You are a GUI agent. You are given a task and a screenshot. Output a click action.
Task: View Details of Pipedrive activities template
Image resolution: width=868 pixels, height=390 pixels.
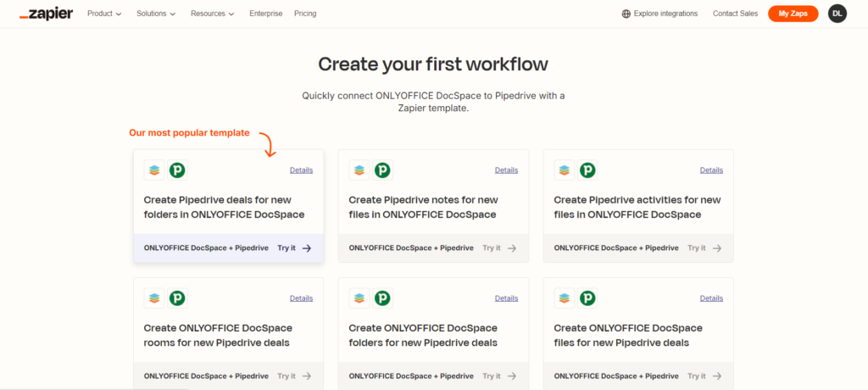coord(711,170)
